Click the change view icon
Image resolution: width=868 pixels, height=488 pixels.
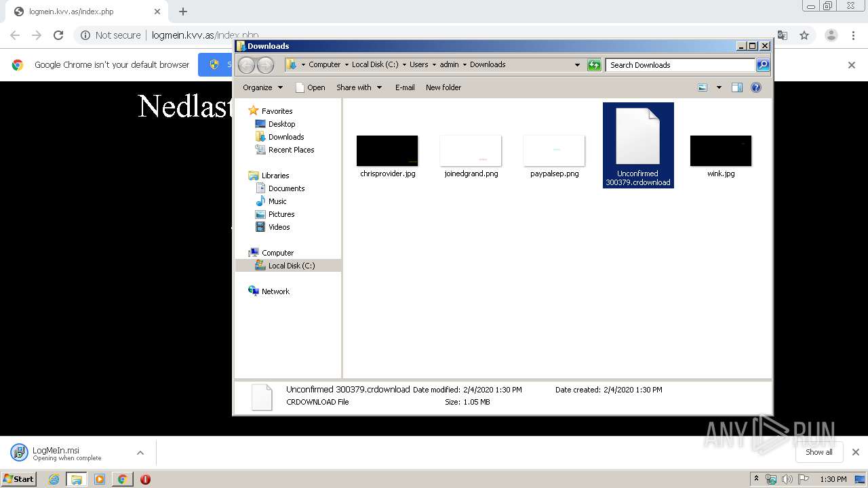(703, 87)
